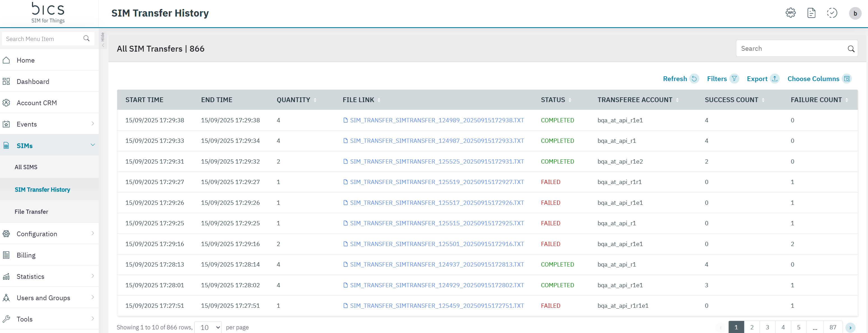Open the All SIMS menu item
Viewport: 868px width, 333px height.
coord(26,167)
